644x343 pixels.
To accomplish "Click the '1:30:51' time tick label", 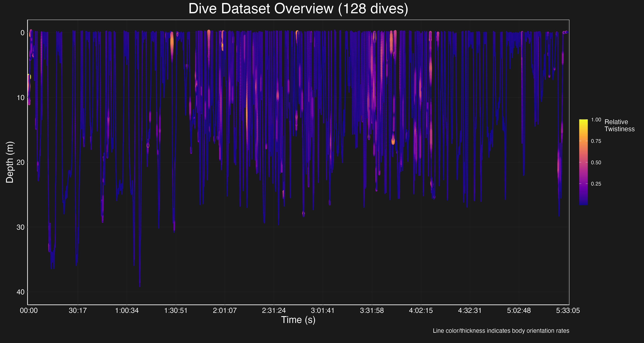I will [x=176, y=311].
